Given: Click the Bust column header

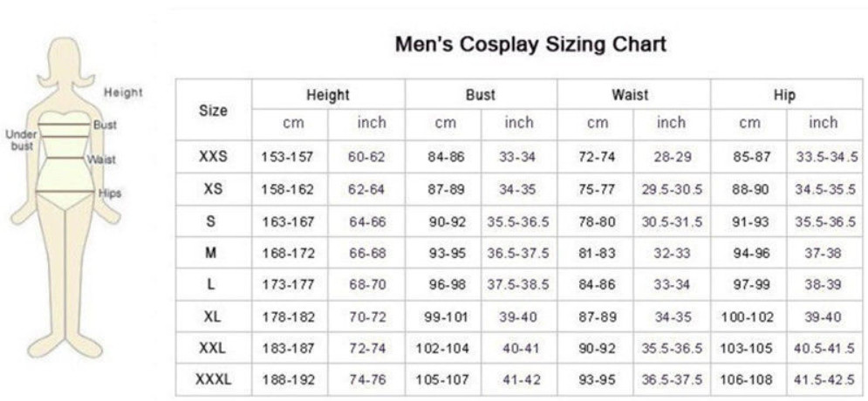Looking at the screenshot, I should coord(480,95).
